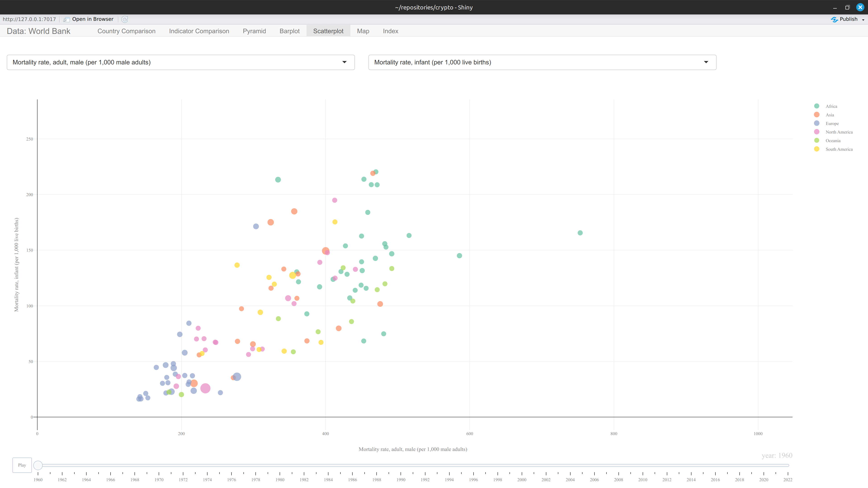Toggle Oceania series in legend
The width and height of the screenshot is (868, 488).
pos(833,141)
